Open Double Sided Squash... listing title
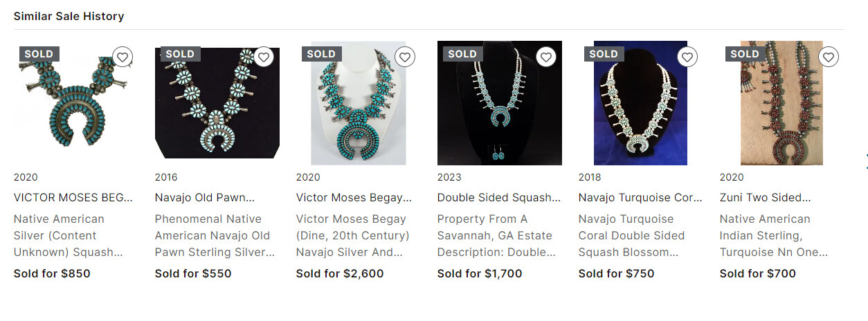This screenshot has height=321, width=868. click(498, 198)
